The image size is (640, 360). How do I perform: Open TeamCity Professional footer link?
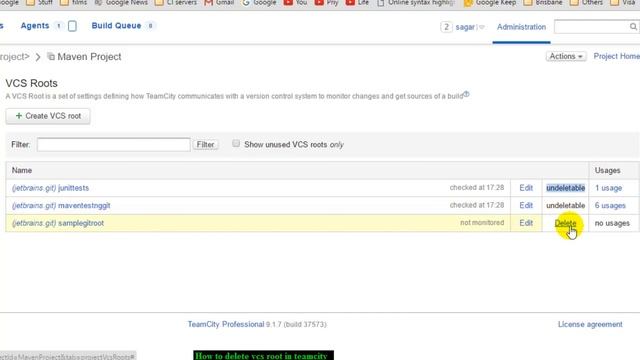226,324
